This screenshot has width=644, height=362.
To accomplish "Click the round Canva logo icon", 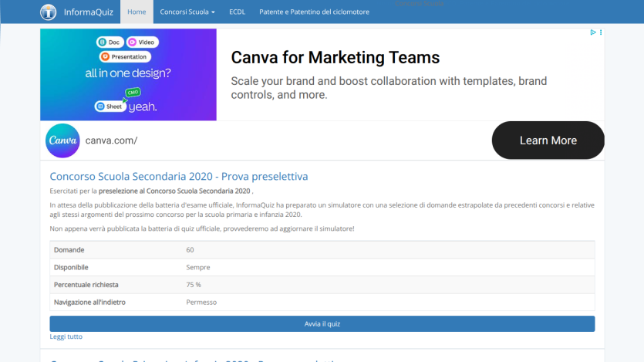I will pos(62,140).
